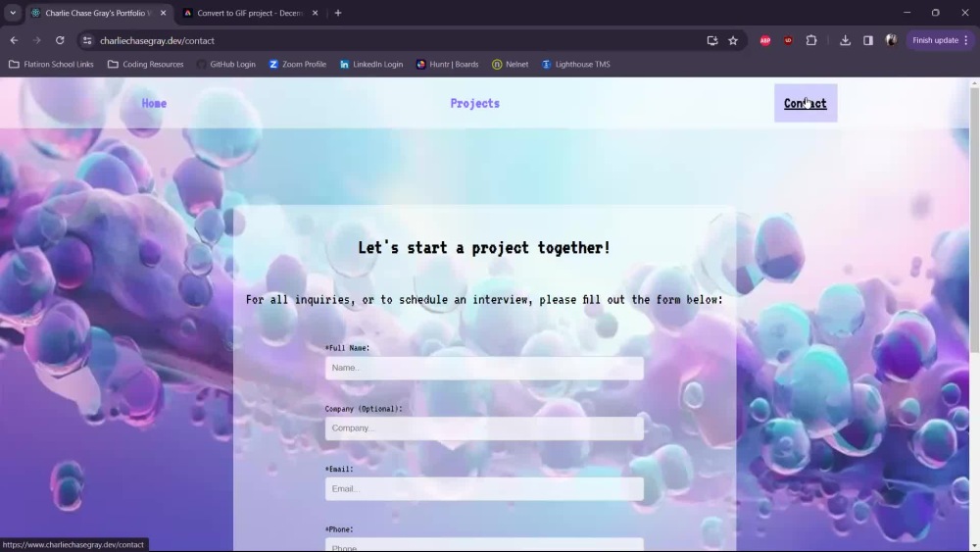Click the Company input field

[484, 428]
